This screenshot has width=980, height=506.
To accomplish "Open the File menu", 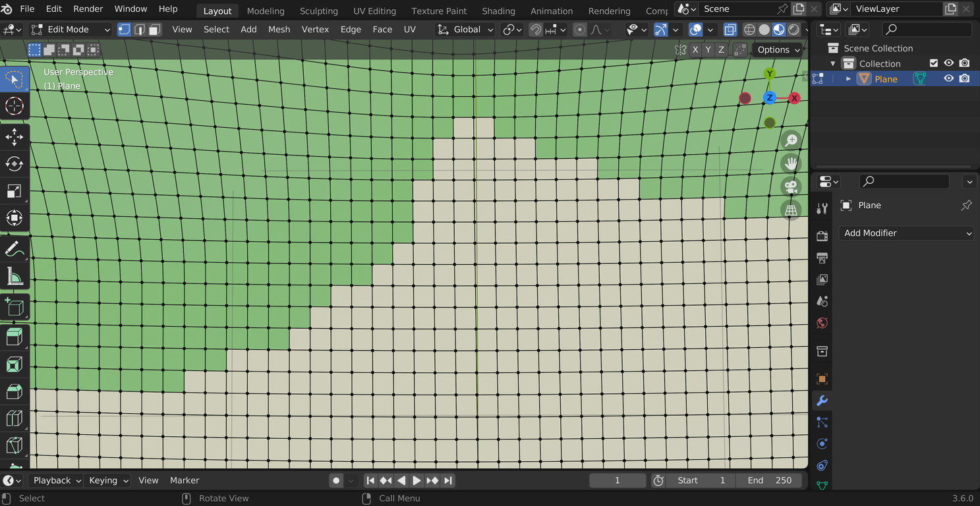I will [27, 9].
